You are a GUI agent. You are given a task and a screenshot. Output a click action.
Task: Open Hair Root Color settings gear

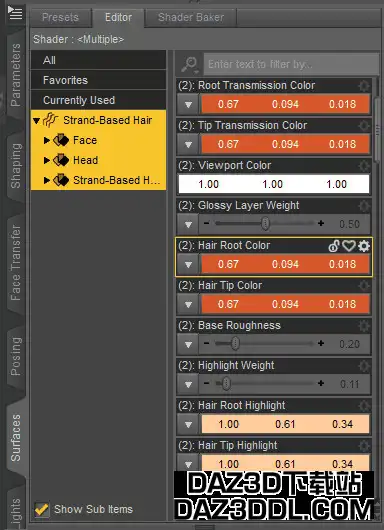[364, 246]
